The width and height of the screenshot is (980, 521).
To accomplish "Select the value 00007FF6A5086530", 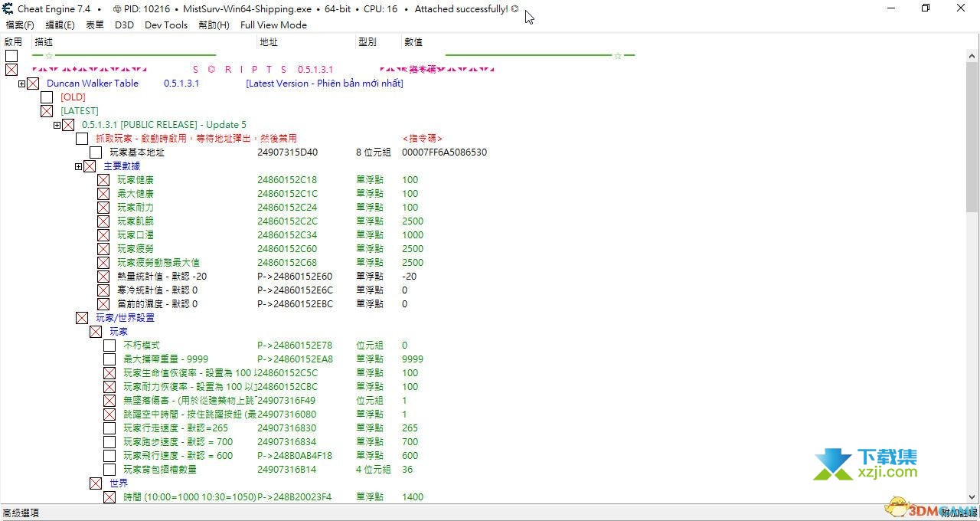I will [444, 152].
